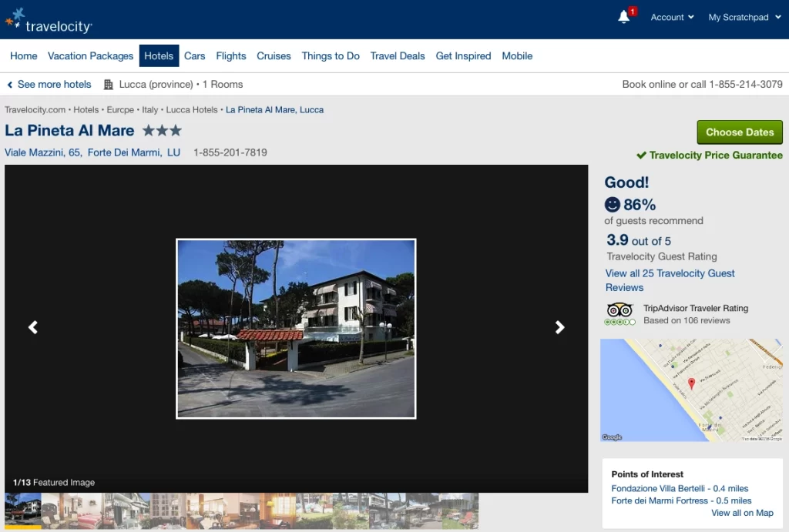
Task: Open the notifications bell
Action: pos(624,17)
